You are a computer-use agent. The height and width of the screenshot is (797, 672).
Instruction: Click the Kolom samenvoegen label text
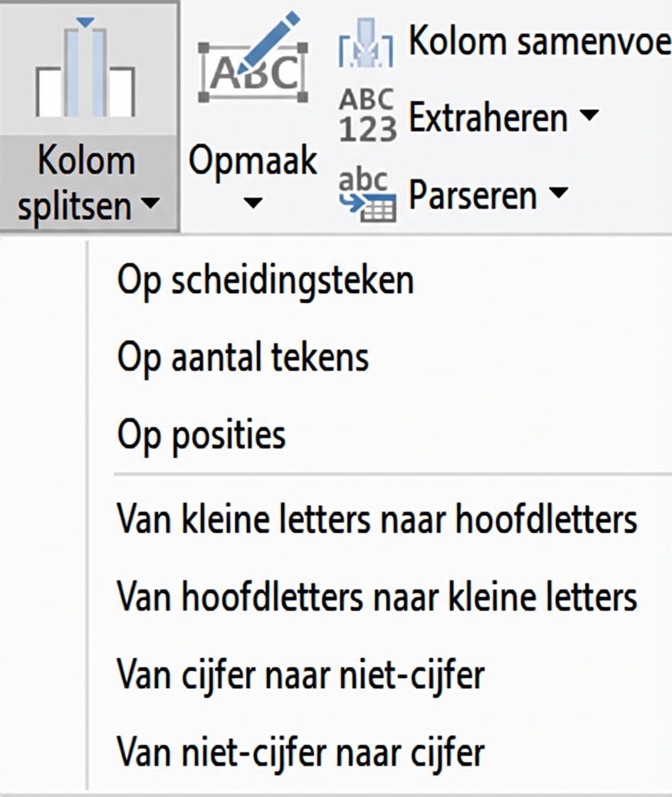click(537, 40)
